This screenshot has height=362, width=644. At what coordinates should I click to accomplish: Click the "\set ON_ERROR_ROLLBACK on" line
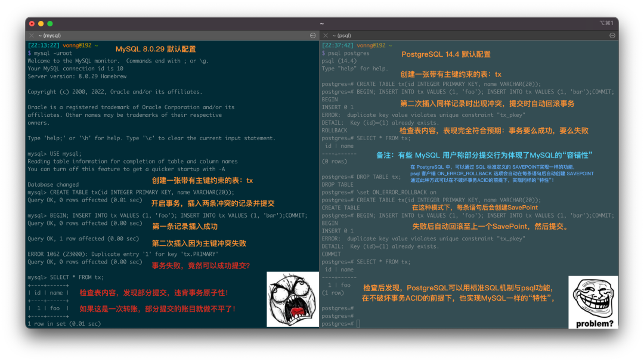tap(379, 192)
